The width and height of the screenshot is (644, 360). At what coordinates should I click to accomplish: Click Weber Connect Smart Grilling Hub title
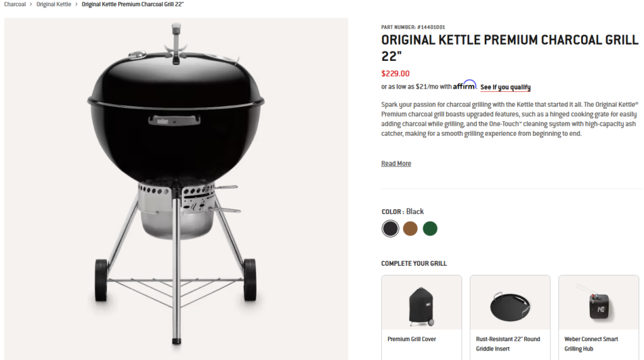click(x=591, y=344)
